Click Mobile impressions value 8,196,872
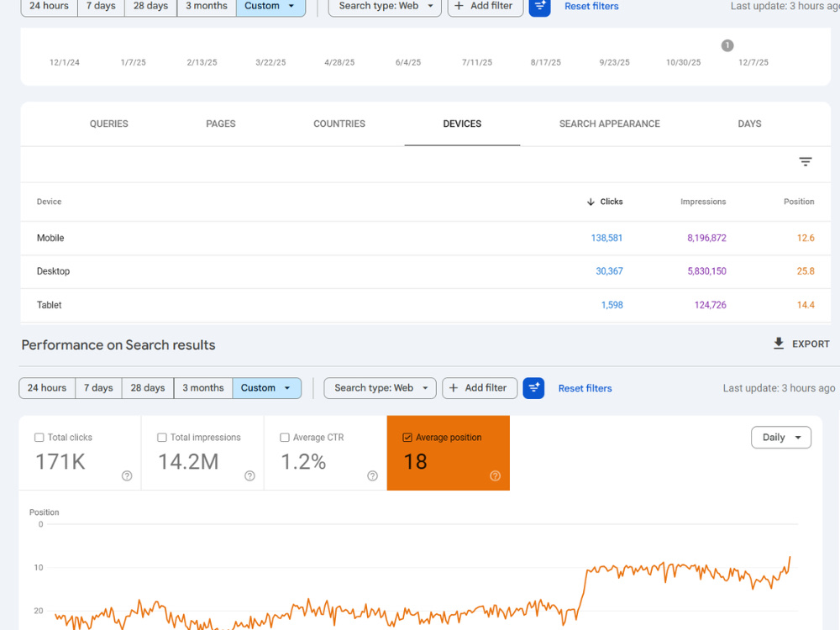This screenshot has height=630, width=840. pyautogui.click(x=706, y=238)
